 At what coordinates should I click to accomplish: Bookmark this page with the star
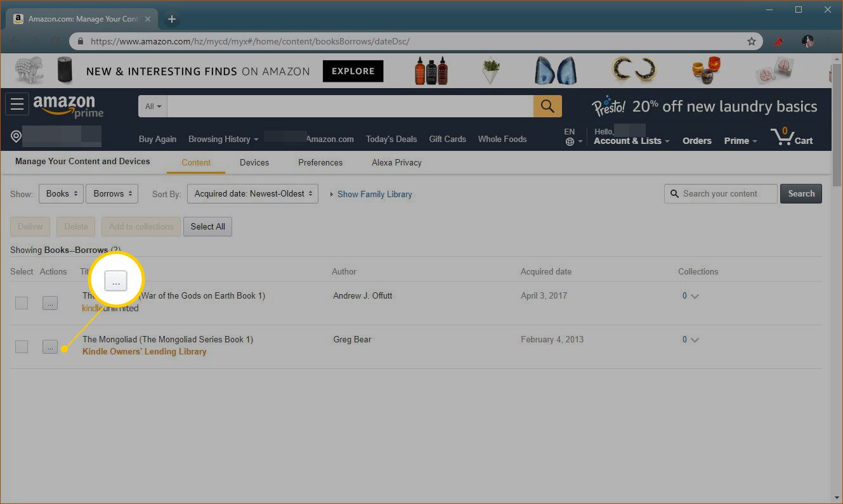(752, 42)
